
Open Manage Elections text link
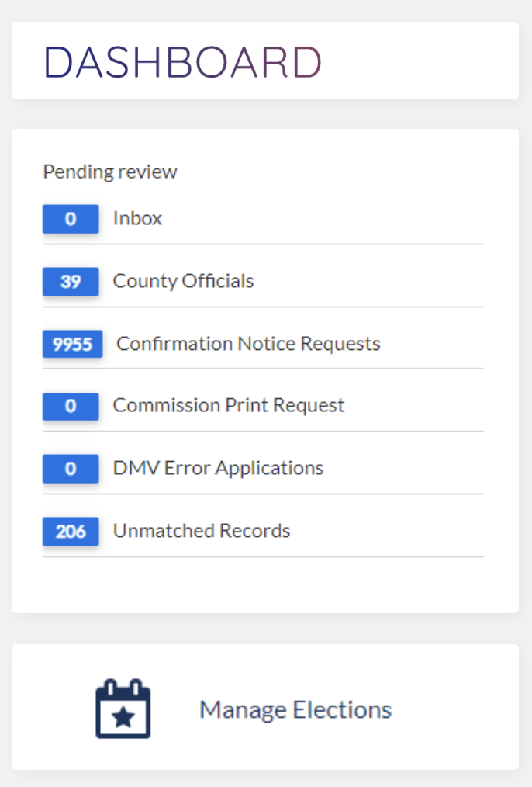(295, 709)
